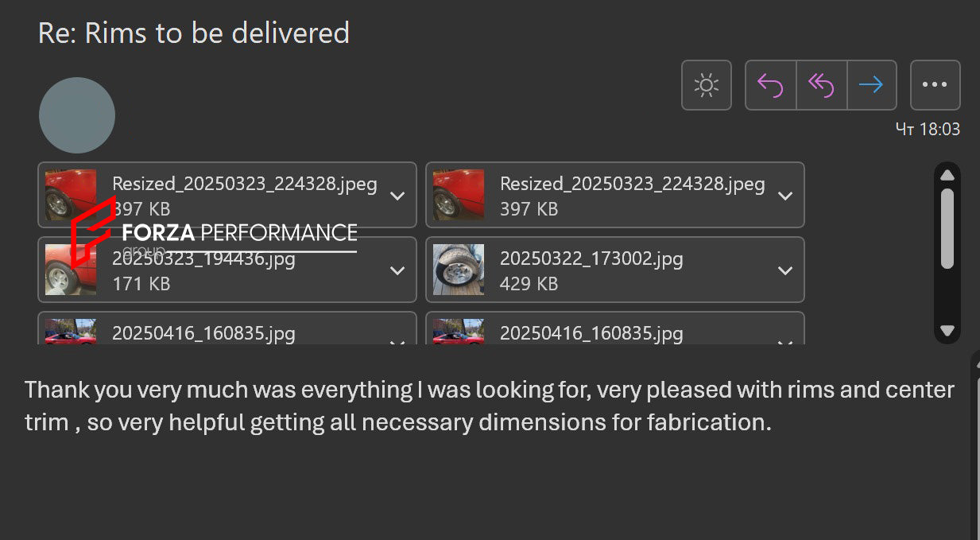Screen dimensions: 980x540
Task: Click the Reply arrow icon
Action: point(770,85)
